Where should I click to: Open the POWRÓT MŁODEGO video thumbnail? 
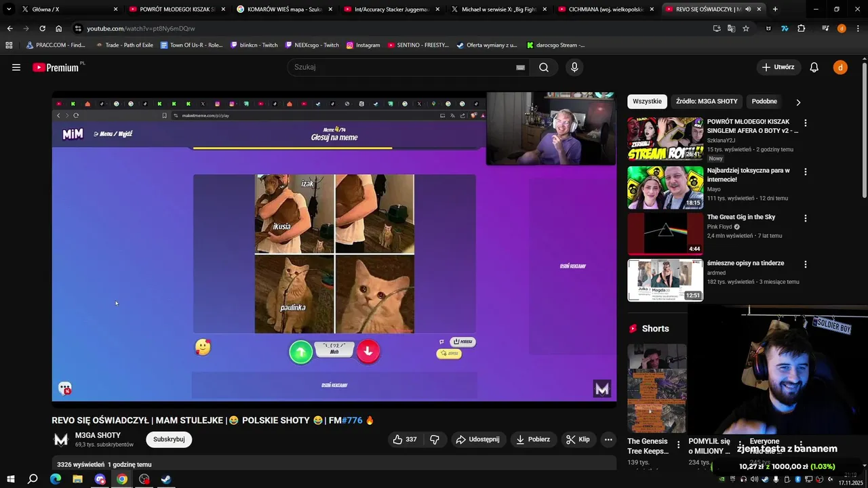point(665,138)
